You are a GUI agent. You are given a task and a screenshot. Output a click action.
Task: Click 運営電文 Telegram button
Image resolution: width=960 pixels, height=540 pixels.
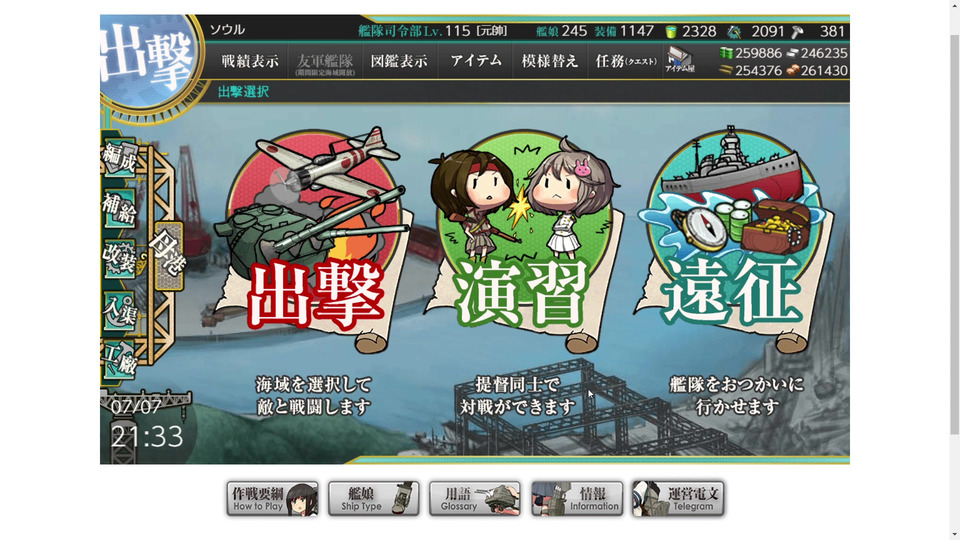[678, 498]
